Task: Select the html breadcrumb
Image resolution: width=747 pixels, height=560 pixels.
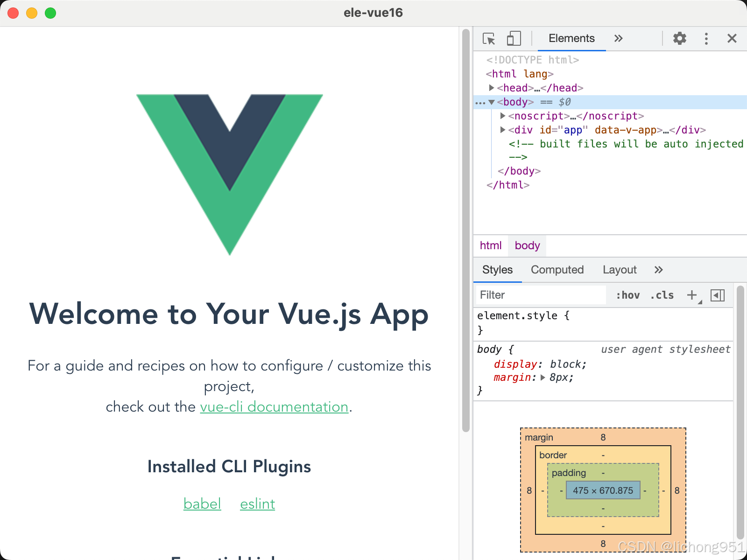Action: 491,245
